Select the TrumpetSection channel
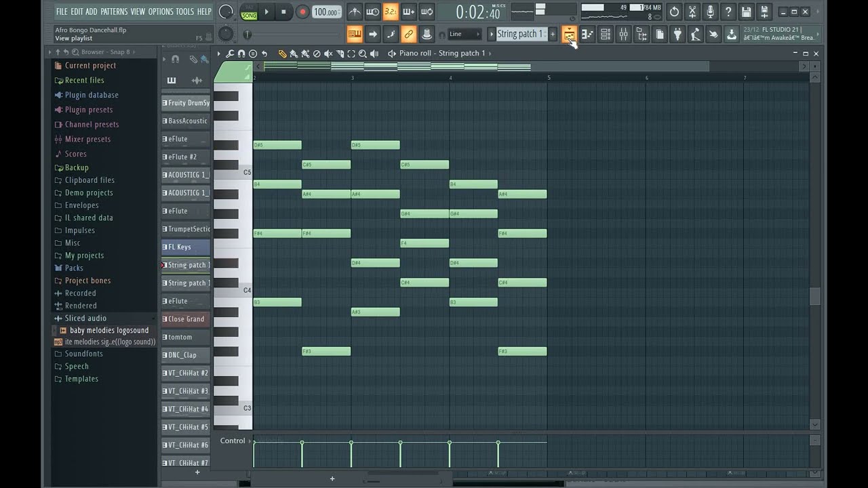Image resolution: width=868 pixels, height=488 pixels. [186, 229]
